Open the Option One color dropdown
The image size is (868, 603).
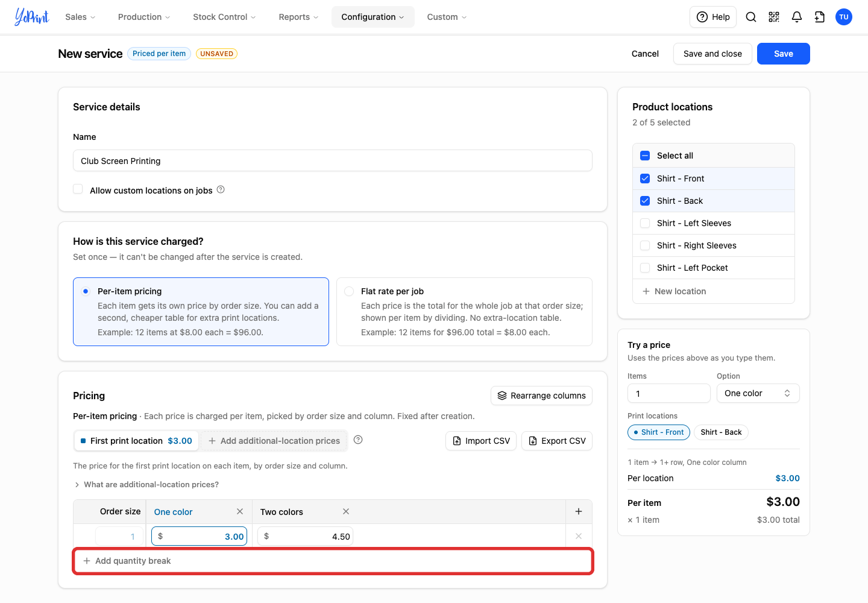tap(758, 393)
